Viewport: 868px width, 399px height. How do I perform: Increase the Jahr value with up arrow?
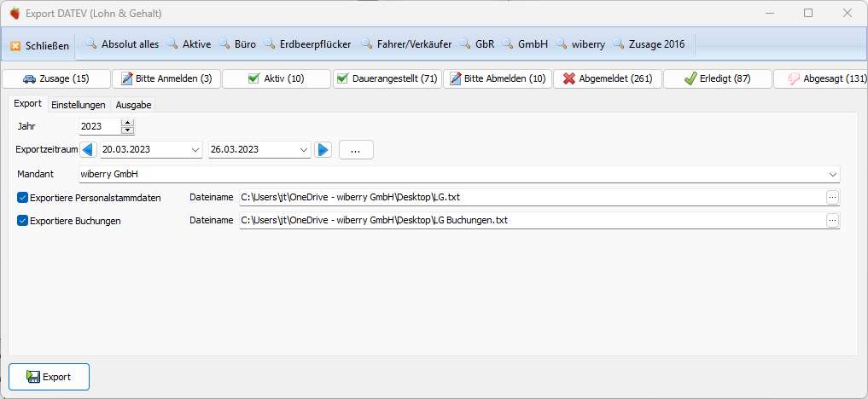coord(128,123)
